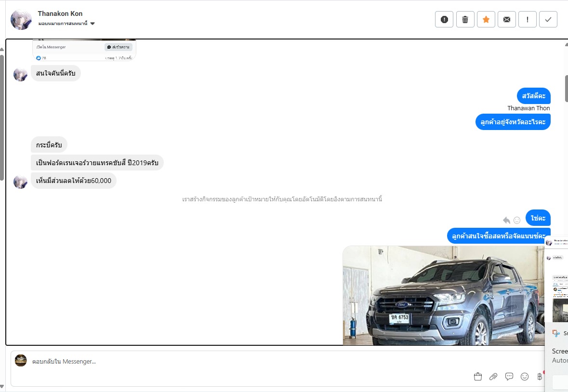Click the right conversation scrollbar thumb

click(x=566, y=89)
